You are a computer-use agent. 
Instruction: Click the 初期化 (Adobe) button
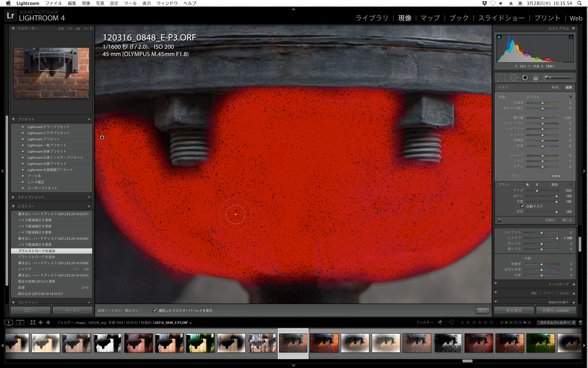pyautogui.click(x=556, y=310)
